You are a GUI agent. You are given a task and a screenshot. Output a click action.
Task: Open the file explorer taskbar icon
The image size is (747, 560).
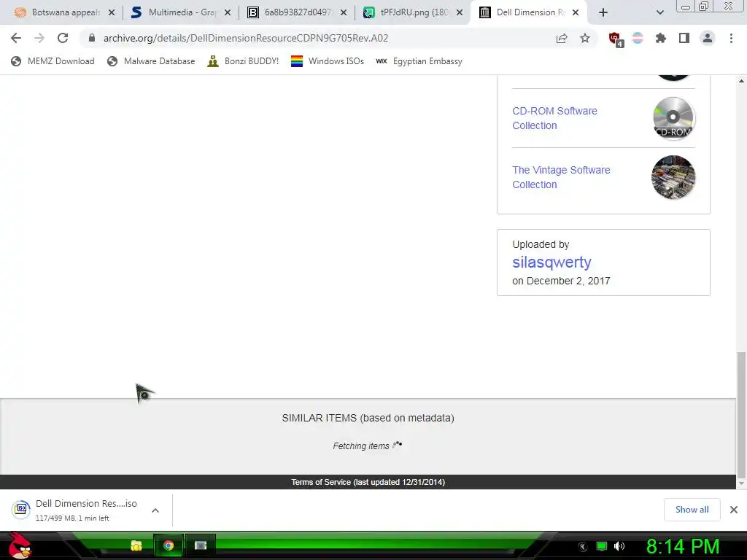pos(136,545)
